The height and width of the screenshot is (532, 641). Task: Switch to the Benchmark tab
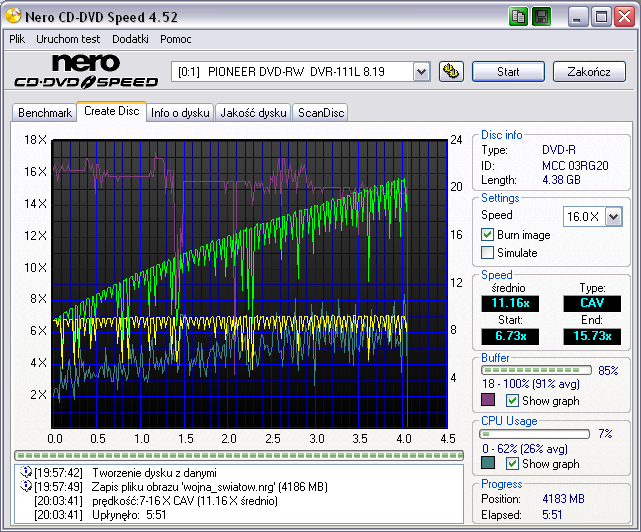tap(45, 112)
